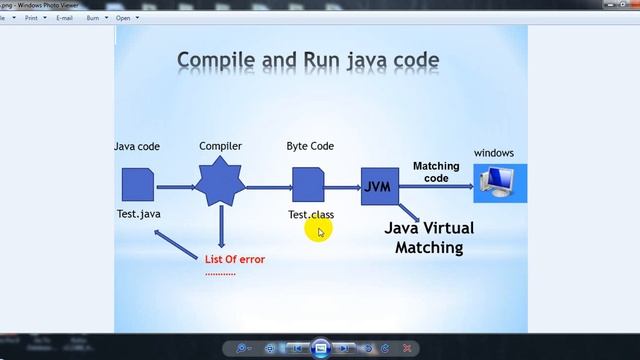The image size is (640, 360).
Task: Click the 'windows' label above computer
Action: pos(494,153)
